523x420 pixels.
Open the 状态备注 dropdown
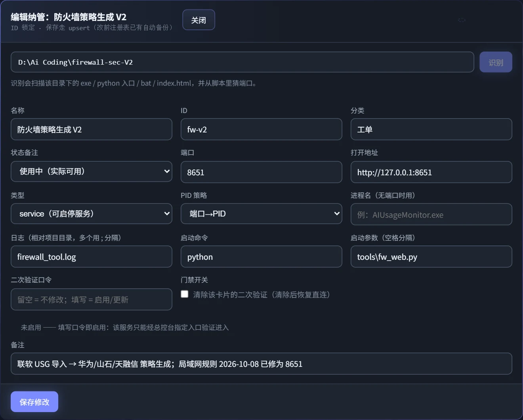point(92,172)
